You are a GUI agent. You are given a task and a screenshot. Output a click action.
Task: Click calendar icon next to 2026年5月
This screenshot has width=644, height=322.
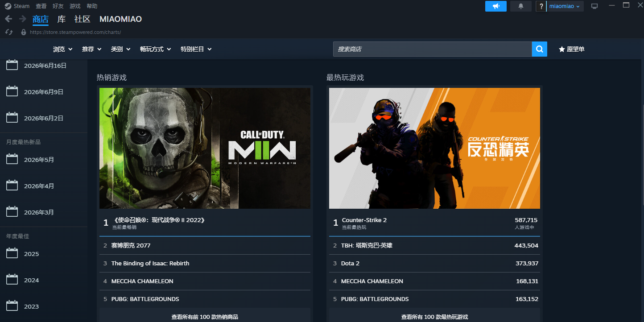coord(12,159)
